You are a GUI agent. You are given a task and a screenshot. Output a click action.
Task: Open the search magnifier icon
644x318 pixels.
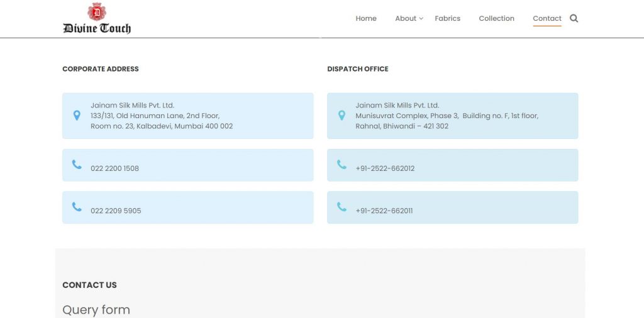pyautogui.click(x=574, y=18)
